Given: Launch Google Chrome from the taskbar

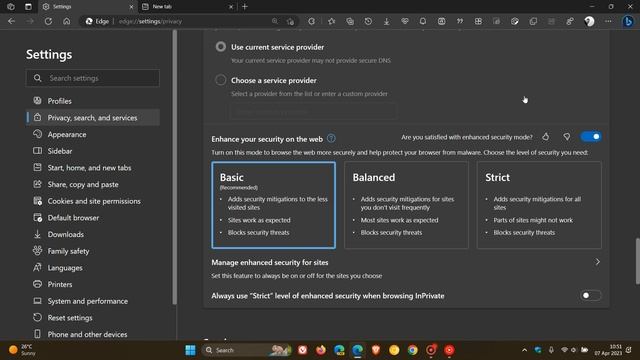Looking at the screenshot, I should click(412, 350).
